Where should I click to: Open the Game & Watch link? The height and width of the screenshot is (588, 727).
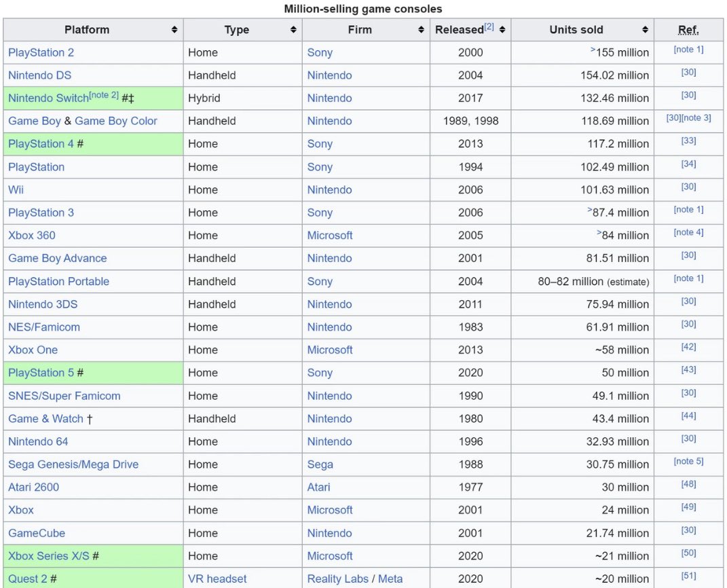[x=45, y=419]
